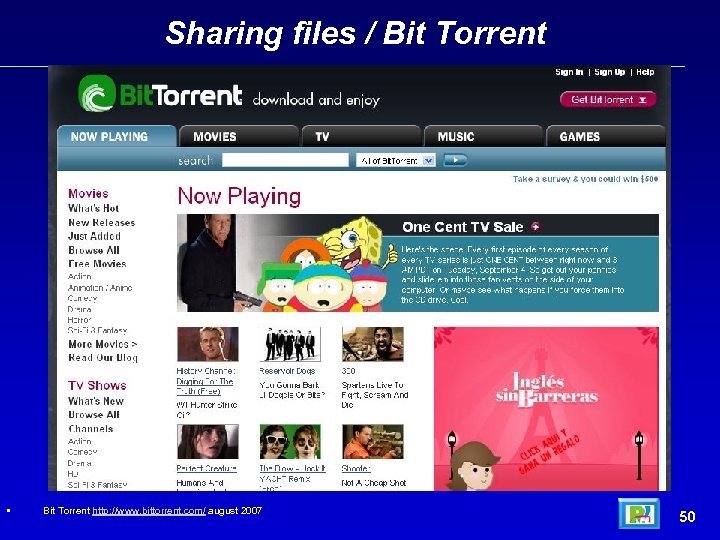Open the All of BitTorrent dropdown
The width and height of the screenshot is (720, 540).
pos(396,160)
